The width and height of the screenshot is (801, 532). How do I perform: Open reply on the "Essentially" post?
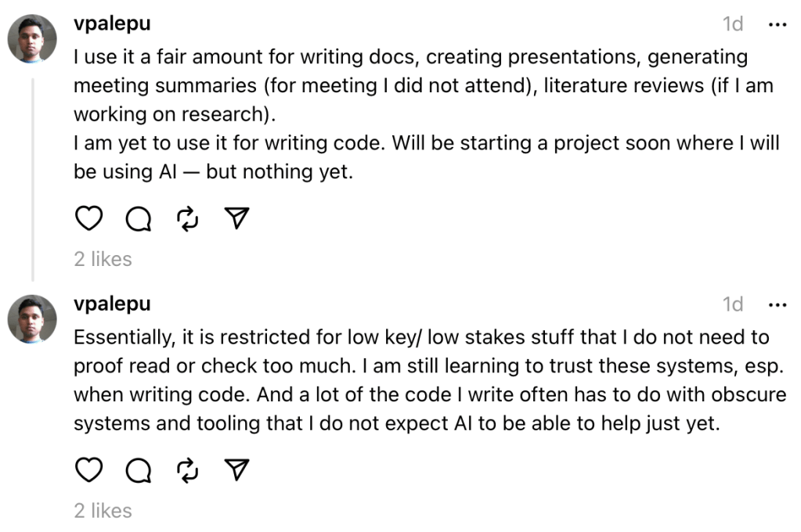click(139, 470)
